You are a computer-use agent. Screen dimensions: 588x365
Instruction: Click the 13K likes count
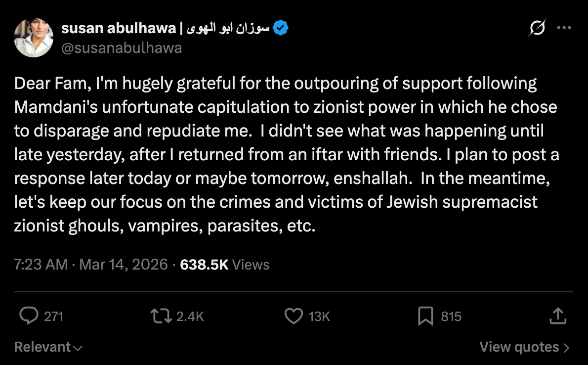tap(319, 317)
